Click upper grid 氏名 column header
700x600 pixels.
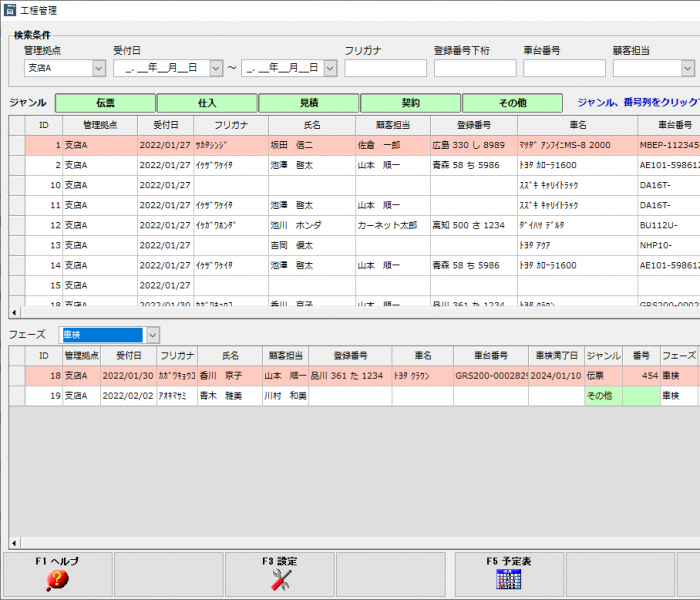[x=312, y=125]
